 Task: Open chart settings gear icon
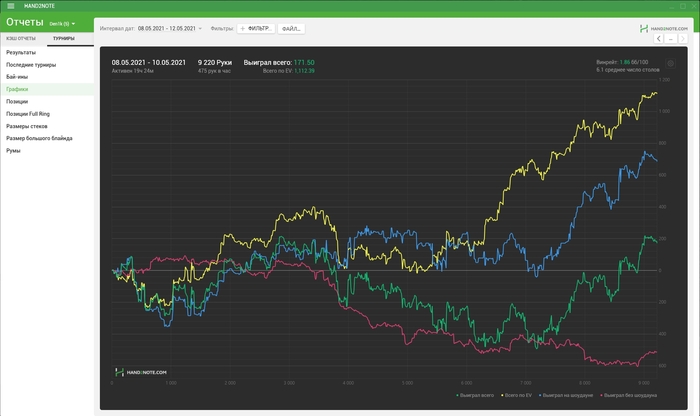pyautogui.click(x=670, y=64)
